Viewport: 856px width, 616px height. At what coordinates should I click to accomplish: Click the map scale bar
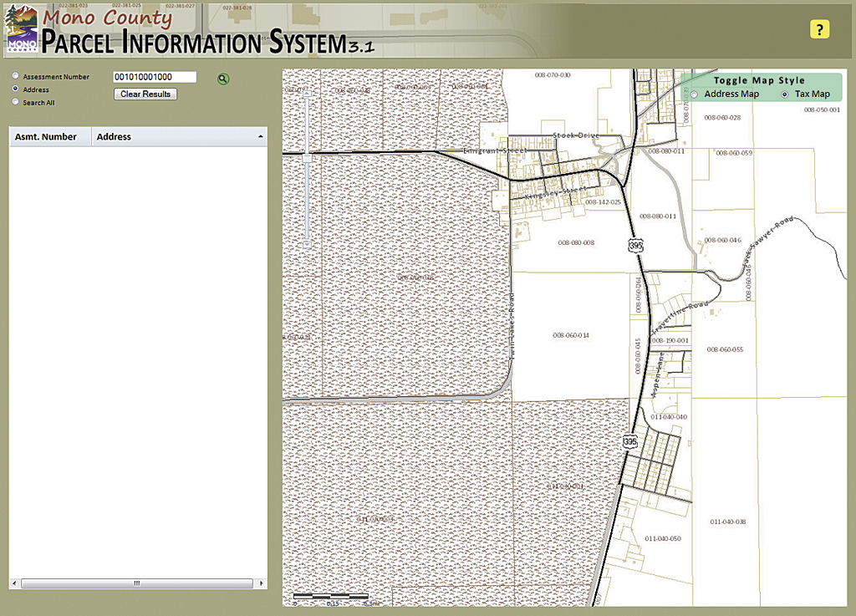point(331,596)
